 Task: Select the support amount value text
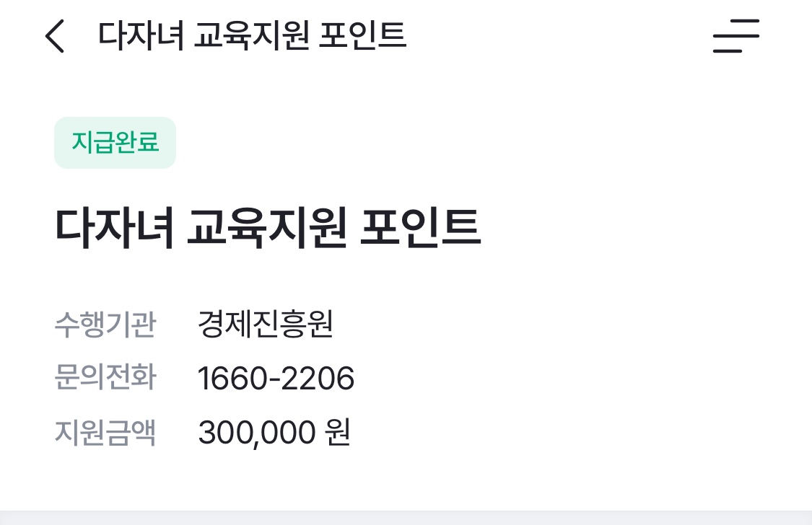pyautogui.click(x=275, y=431)
